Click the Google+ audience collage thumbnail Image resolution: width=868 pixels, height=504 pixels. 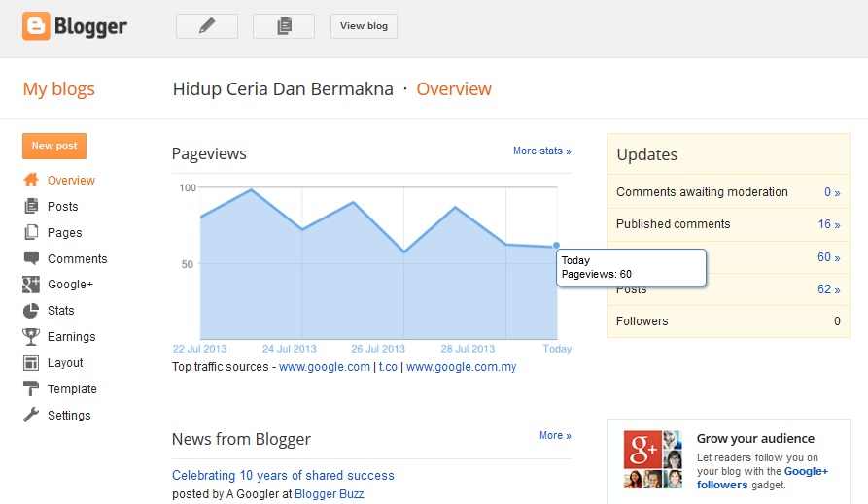coord(652,459)
